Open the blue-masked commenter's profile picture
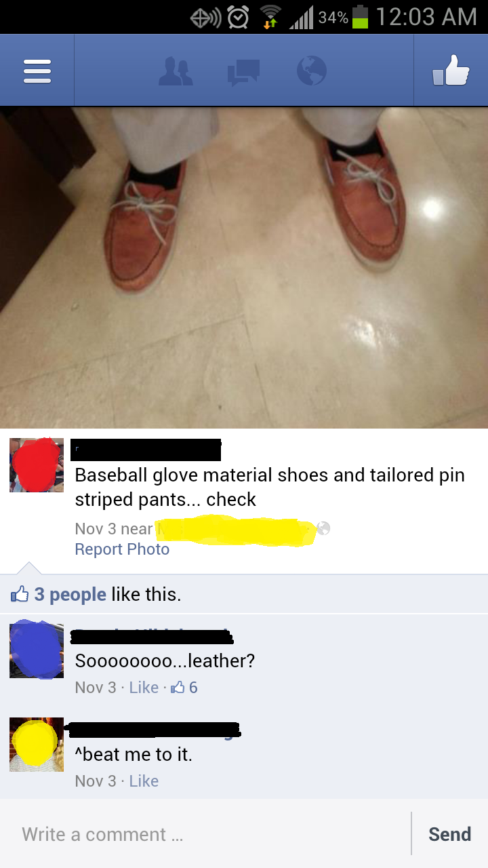Screen dimensions: 488x868 click(37, 650)
